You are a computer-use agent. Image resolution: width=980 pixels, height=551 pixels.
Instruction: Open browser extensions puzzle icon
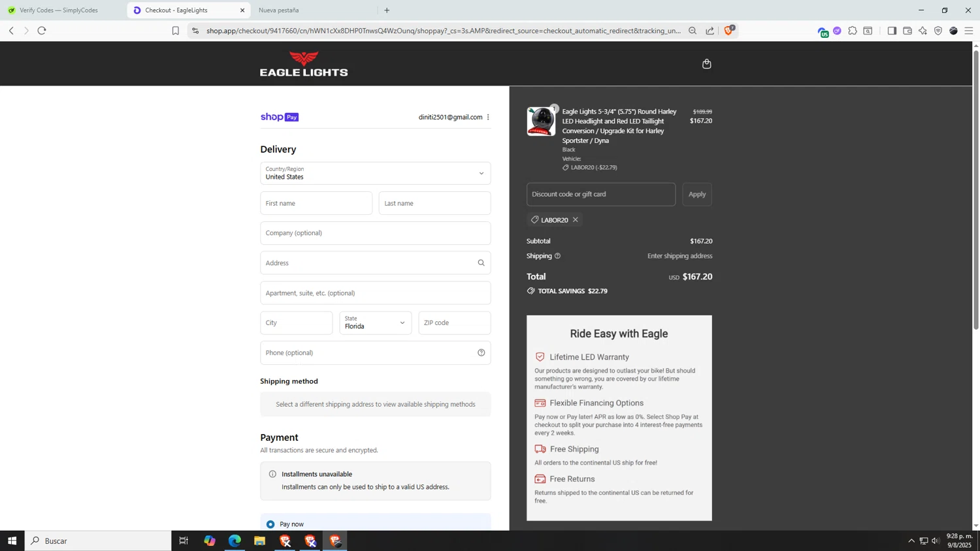coord(853,31)
